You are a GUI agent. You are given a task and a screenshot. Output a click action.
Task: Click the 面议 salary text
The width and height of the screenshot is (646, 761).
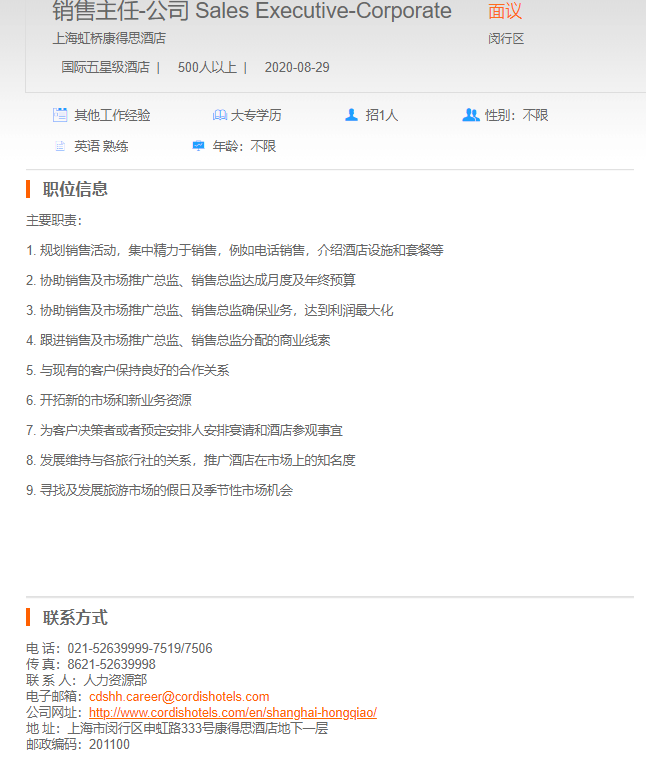click(x=505, y=12)
